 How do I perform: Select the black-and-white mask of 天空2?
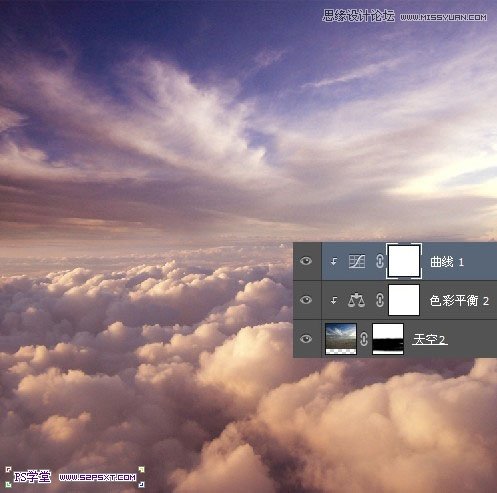388,339
